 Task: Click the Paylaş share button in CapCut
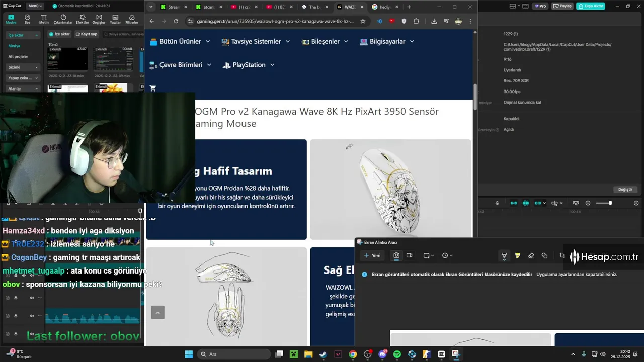coord(563,6)
